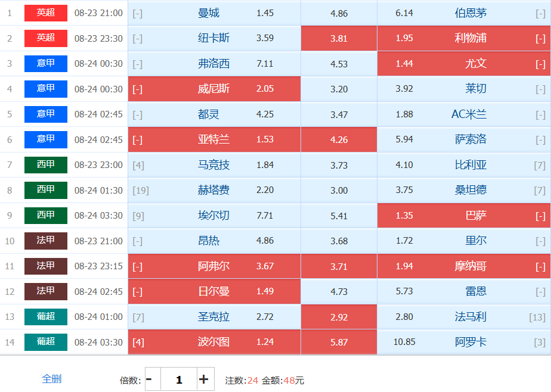Deselect draw odds 3.71 in 阿弗尔 match

coord(339,266)
